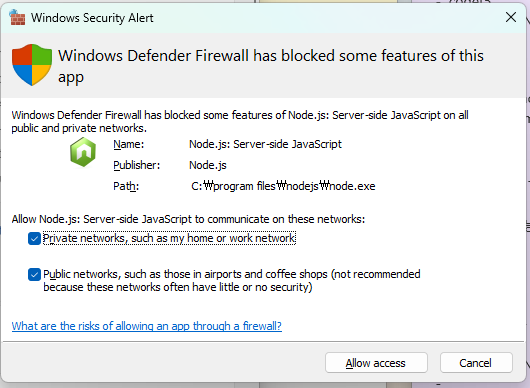530x388 pixels.
Task: Click the Node.js publisher value
Action: pyautogui.click(x=208, y=165)
